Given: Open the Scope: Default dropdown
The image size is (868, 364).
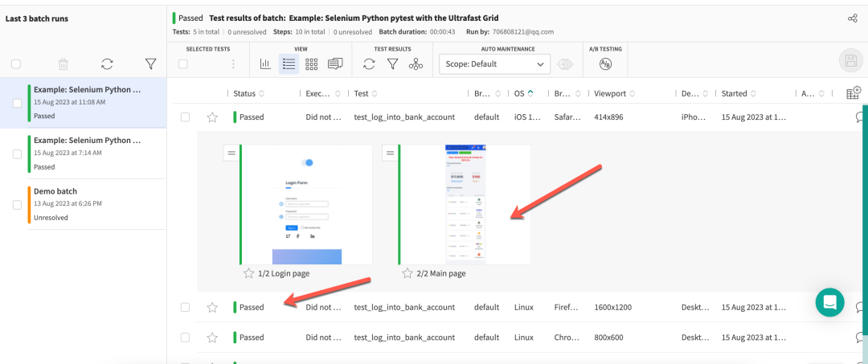Looking at the screenshot, I should coord(495,64).
